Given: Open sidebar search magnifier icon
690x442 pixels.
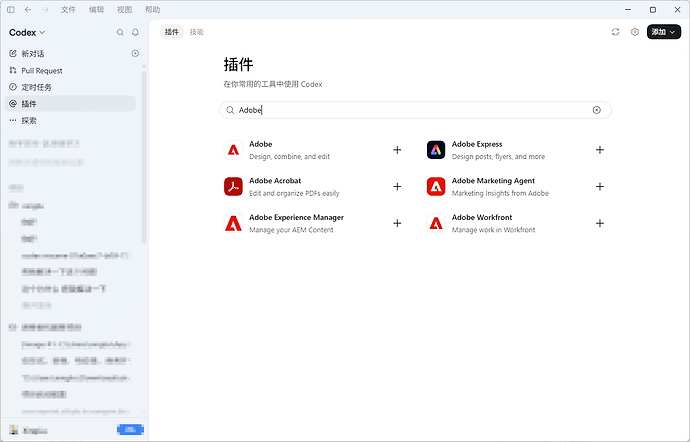Looking at the screenshot, I should [x=120, y=33].
